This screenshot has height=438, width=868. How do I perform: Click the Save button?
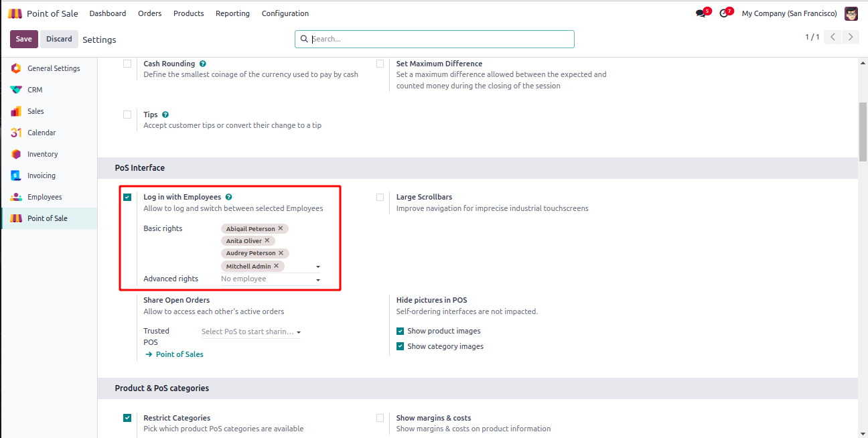(23, 39)
